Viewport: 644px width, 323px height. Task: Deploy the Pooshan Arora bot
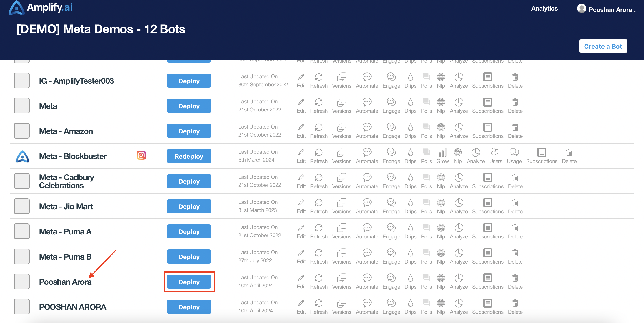click(x=189, y=282)
